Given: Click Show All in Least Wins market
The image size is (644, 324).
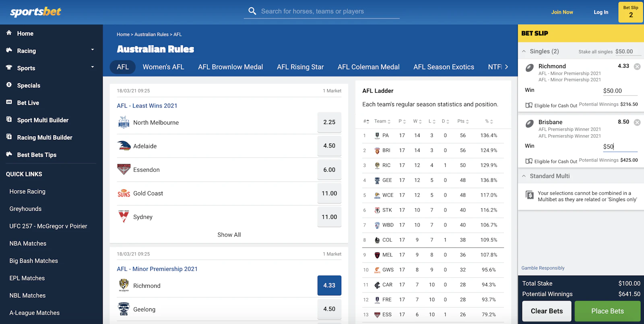Looking at the screenshot, I should point(229,235).
